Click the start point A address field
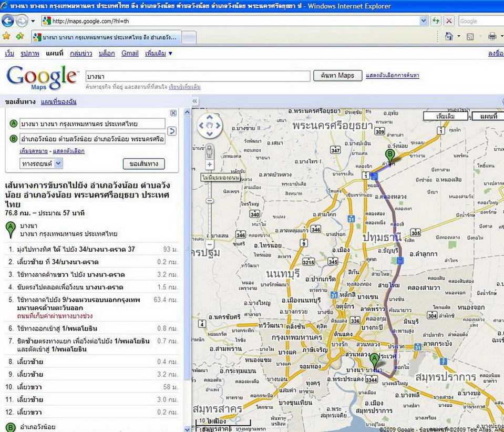Screen dimensions: 504x432 [x=92, y=124]
